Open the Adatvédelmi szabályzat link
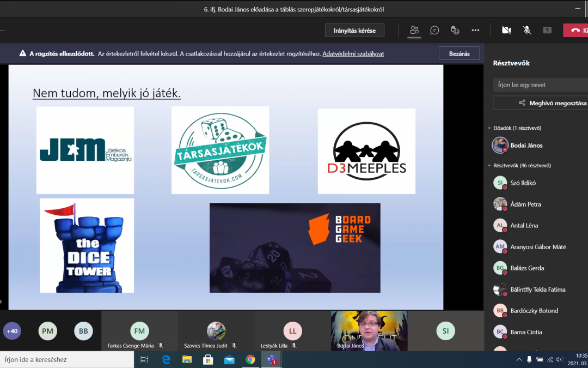The image size is (588, 368). (x=353, y=53)
